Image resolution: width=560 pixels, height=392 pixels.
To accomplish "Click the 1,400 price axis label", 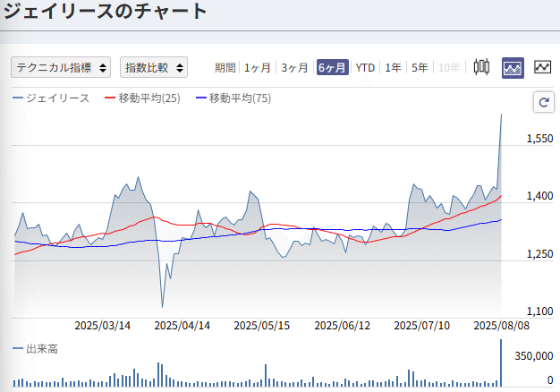I will pyautogui.click(x=539, y=196).
